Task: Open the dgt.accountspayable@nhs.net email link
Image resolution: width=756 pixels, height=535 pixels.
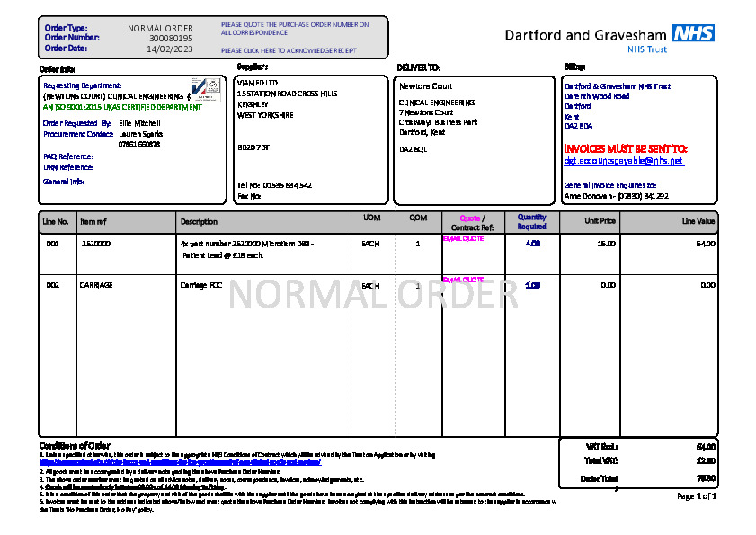Action: coord(623,161)
